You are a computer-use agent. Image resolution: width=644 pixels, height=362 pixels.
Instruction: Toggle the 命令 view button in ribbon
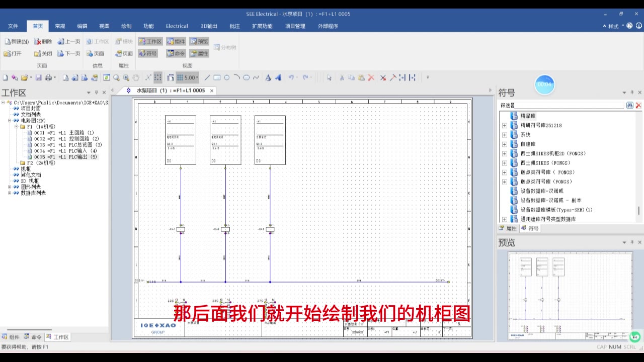click(176, 53)
